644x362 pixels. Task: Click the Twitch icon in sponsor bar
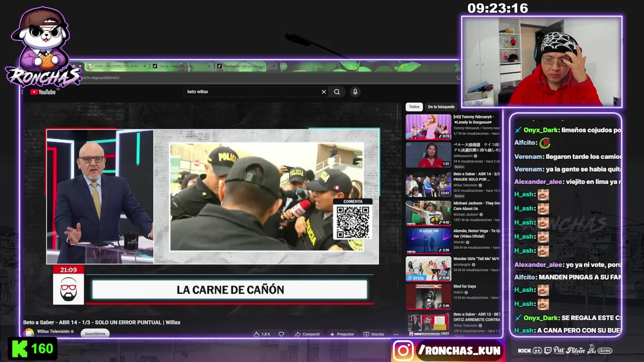(548, 350)
